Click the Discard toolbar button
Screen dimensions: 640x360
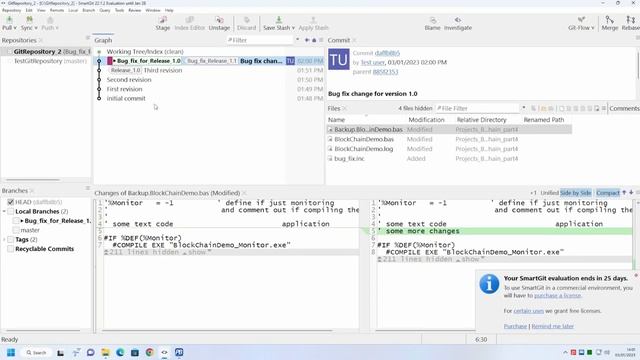(x=246, y=23)
